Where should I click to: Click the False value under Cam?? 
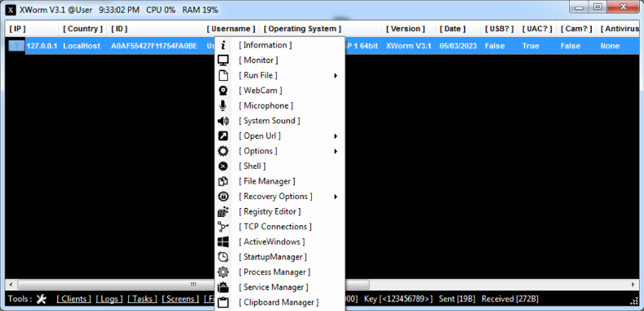(571, 46)
